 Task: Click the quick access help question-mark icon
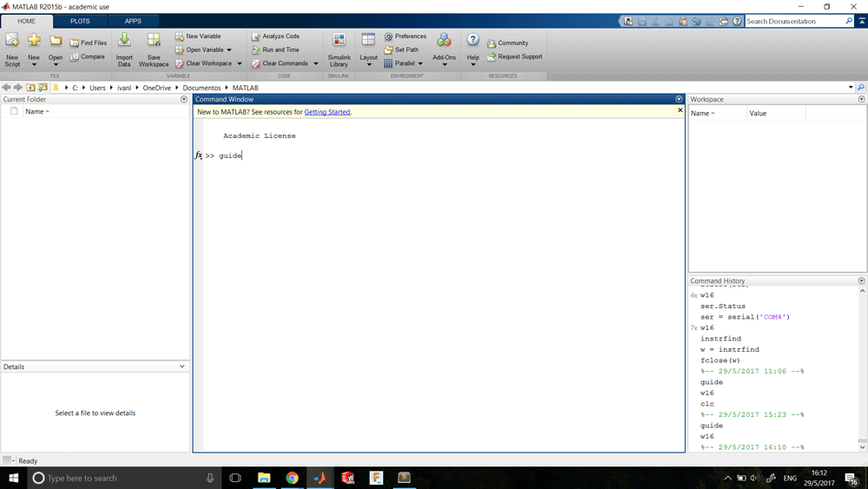[x=737, y=21]
